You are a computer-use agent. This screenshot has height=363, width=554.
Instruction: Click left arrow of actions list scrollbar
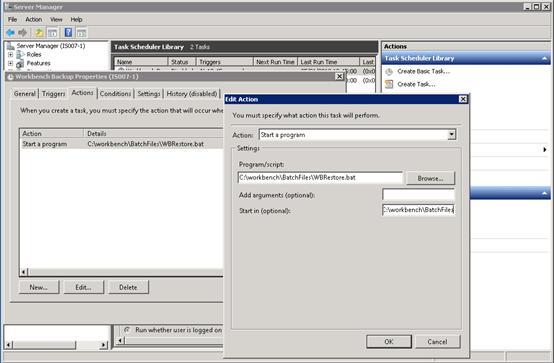[24, 272]
